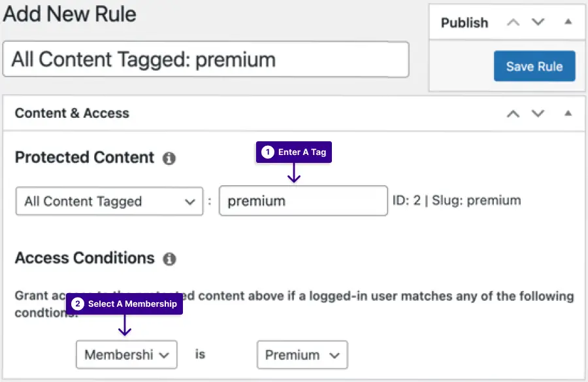This screenshot has width=588, height=382.
Task: Collapse the Content & Access panel with the triangle toggle
Action: coord(568,113)
